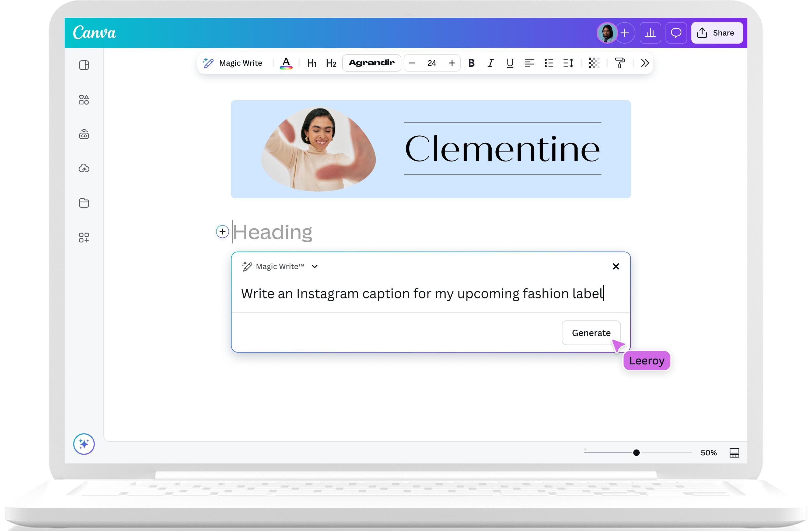Open the Projects folder icon
The height and width of the screenshot is (531, 812).
(84, 203)
